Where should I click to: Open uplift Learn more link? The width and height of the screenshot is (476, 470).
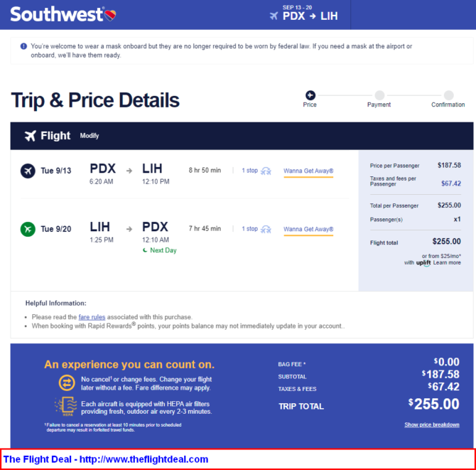[x=447, y=262]
